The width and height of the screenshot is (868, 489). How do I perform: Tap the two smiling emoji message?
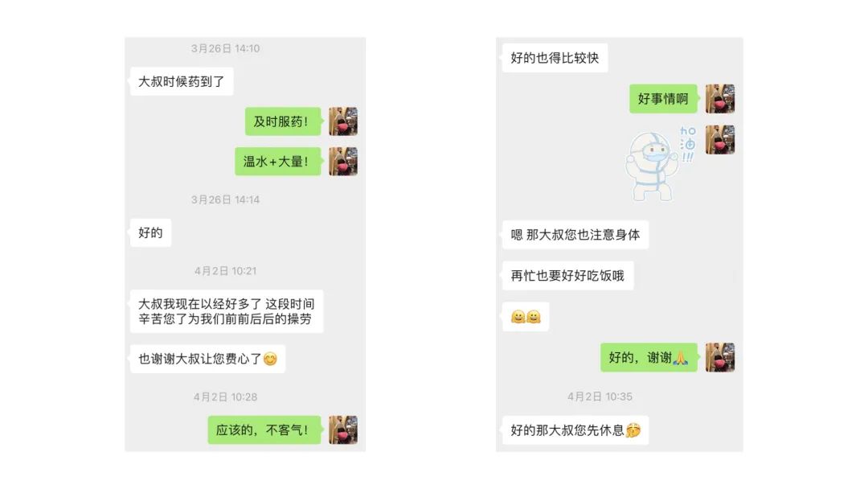[526, 317]
